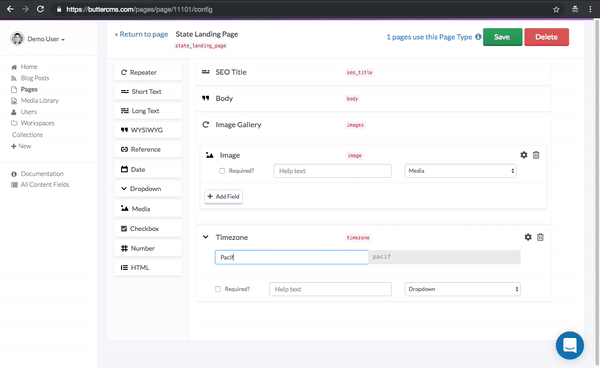Click the browser address bar URL
This screenshot has width=600, height=368.
139,10
